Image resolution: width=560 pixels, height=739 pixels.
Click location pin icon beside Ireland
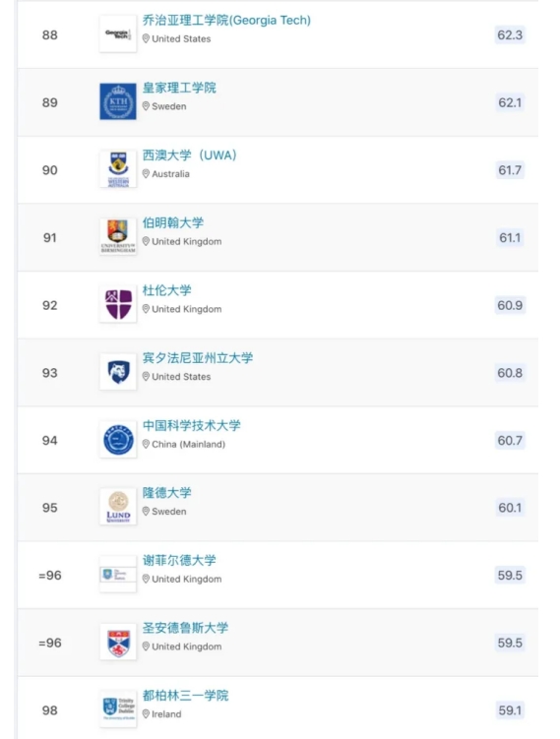[146, 714]
